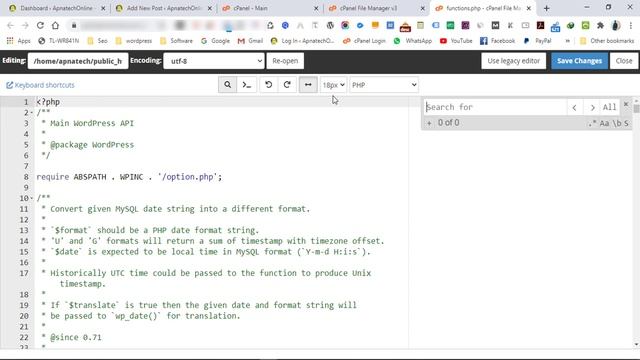Select All search matches
The height and width of the screenshot is (360, 640).
tap(609, 107)
